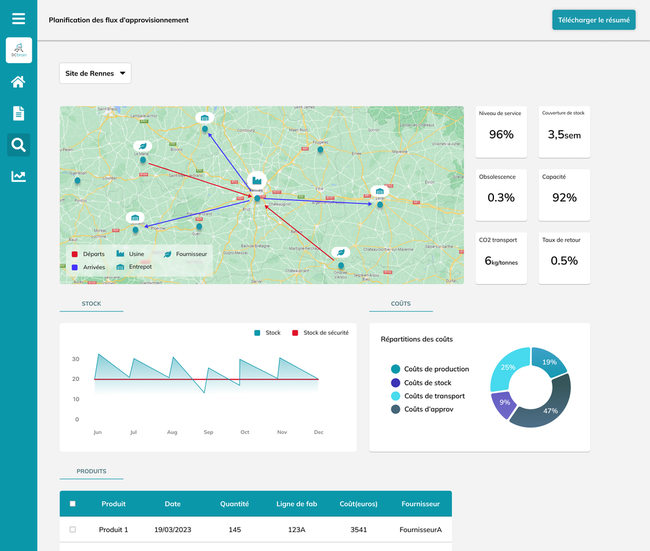Sort by the Produit column header

[x=113, y=504]
